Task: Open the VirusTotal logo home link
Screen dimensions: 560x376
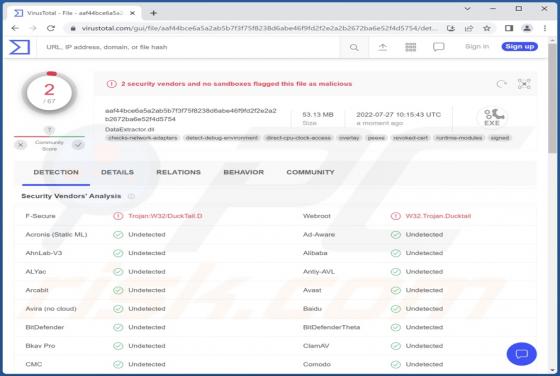Action: pyautogui.click(x=19, y=47)
